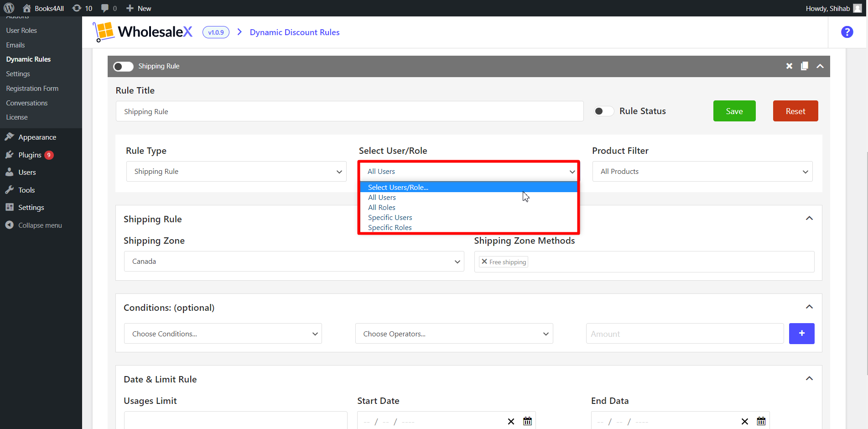868x429 pixels.
Task: Add condition with blue plus button
Action: (801, 334)
